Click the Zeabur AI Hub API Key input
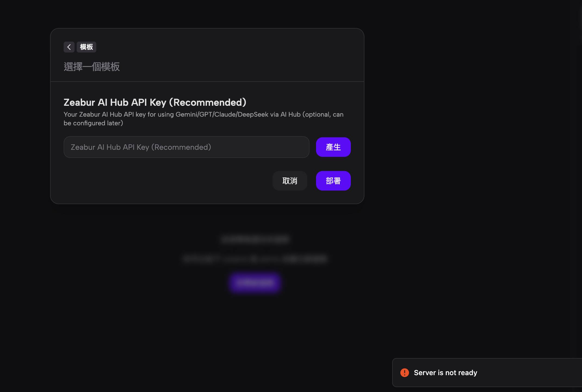 (186, 147)
